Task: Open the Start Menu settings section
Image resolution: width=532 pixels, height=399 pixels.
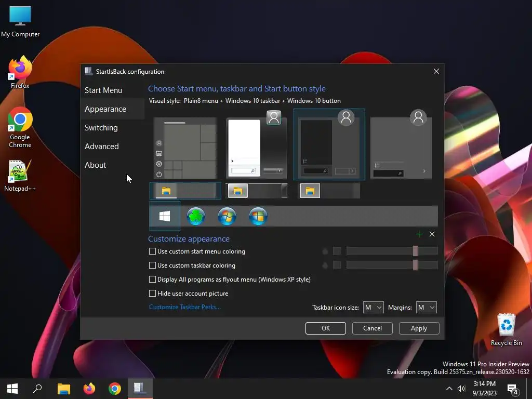Action: 103,90
